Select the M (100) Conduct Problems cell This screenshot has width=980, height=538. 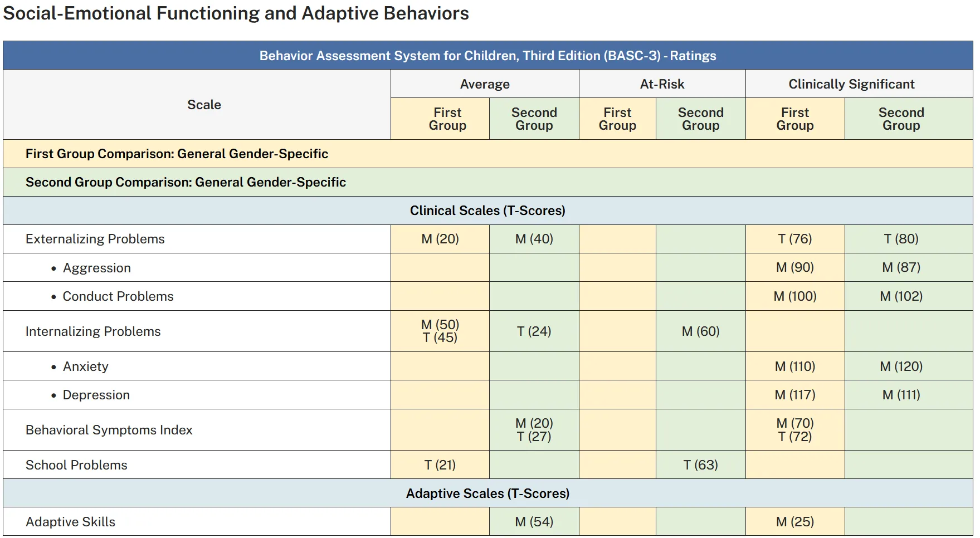pos(795,296)
